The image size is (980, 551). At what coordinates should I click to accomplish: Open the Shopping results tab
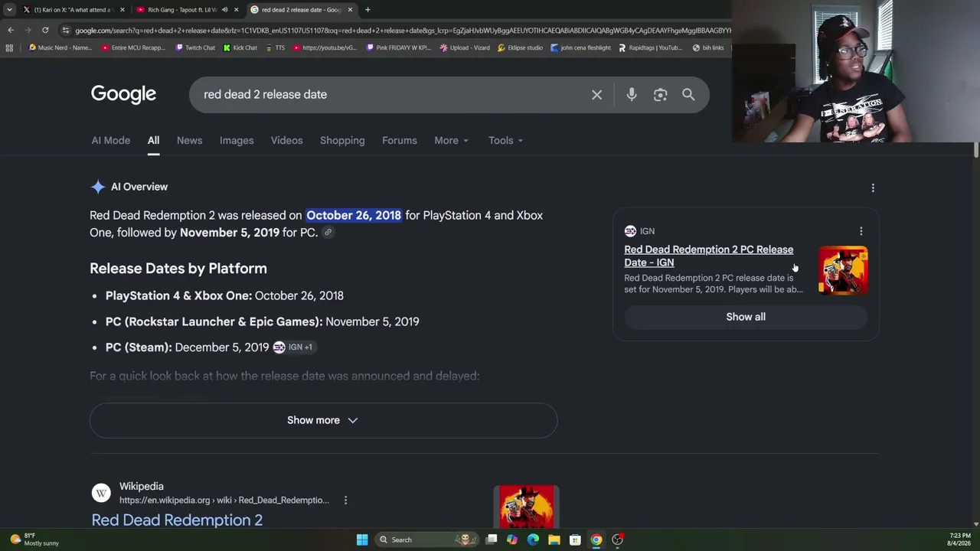[x=342, y=141]
